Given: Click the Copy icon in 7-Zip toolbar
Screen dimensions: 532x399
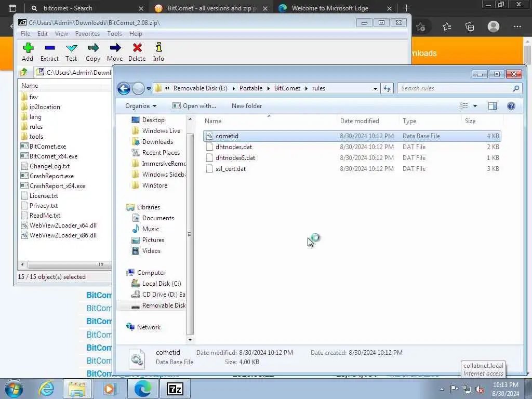Looking at the screenshot, I should pos(93,52).
